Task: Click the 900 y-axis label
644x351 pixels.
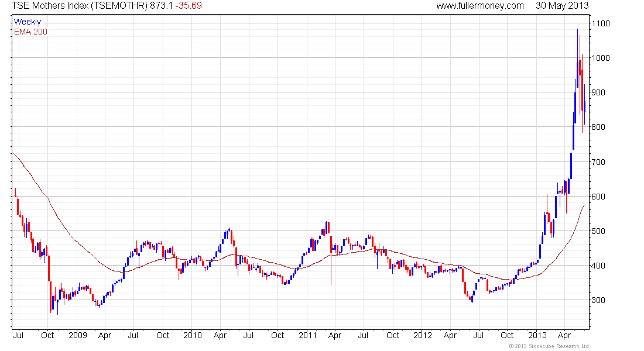Action: (598, 92)
